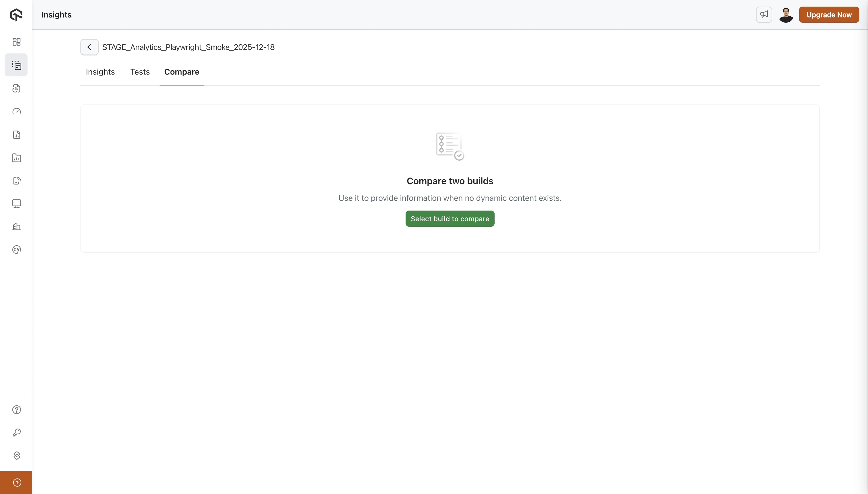Click the speedometer gauge sidebar icon
Image resolution: width=868 pixels, height=494 pixels.
point(16,112)
